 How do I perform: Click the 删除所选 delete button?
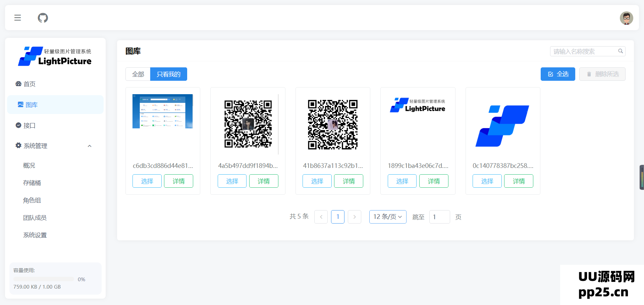click(x=602, y=74)
